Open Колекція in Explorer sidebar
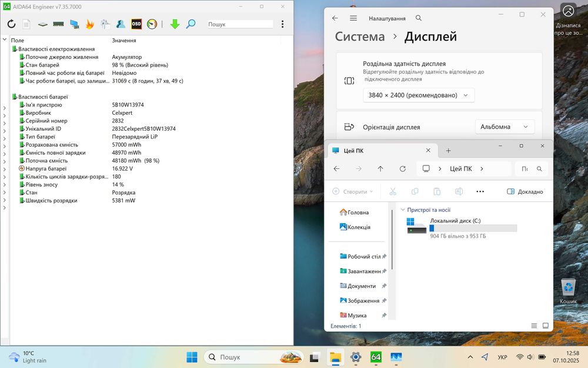Image resolution: width=588 pixels, height=368 pixels. click(x=355, y=227)
